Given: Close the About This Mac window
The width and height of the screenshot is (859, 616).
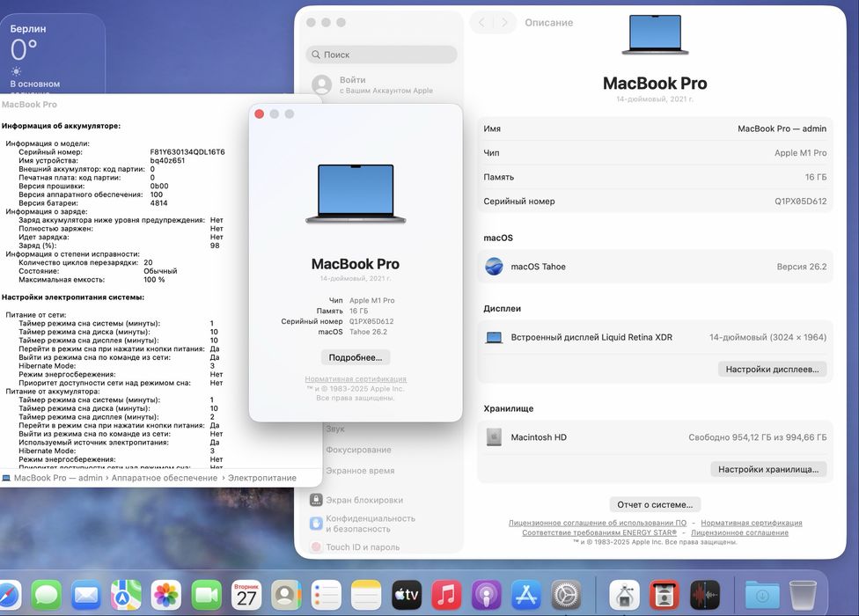Looking at the screenshot, I should pos(260,114).
